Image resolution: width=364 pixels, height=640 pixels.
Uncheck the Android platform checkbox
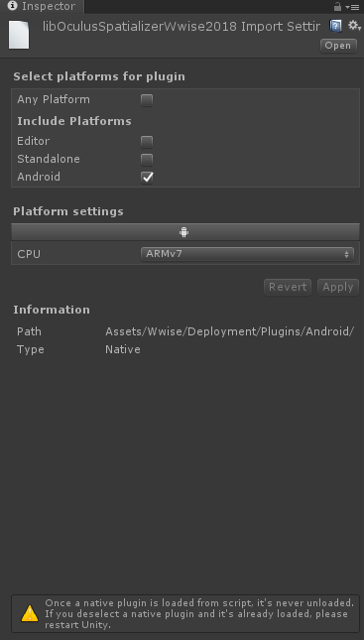(x=147, y=178)
